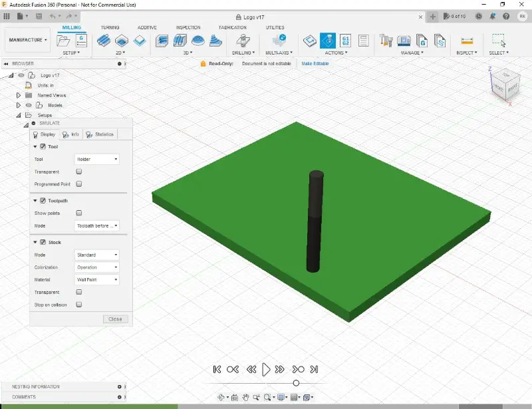Open the Help question mark icon

[x=506, y=16]
